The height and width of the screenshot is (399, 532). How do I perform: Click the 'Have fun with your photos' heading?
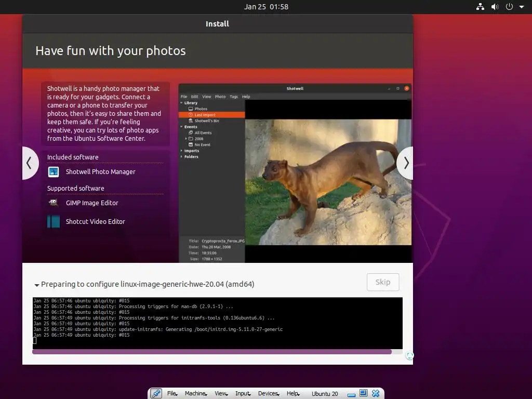(111, 51)
